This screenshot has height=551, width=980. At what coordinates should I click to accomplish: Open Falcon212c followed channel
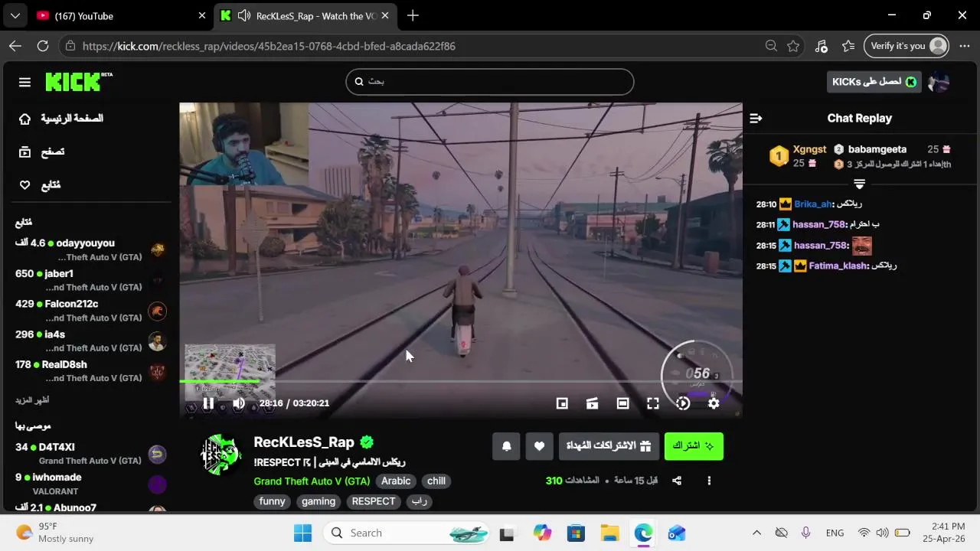tap(90, 311)
